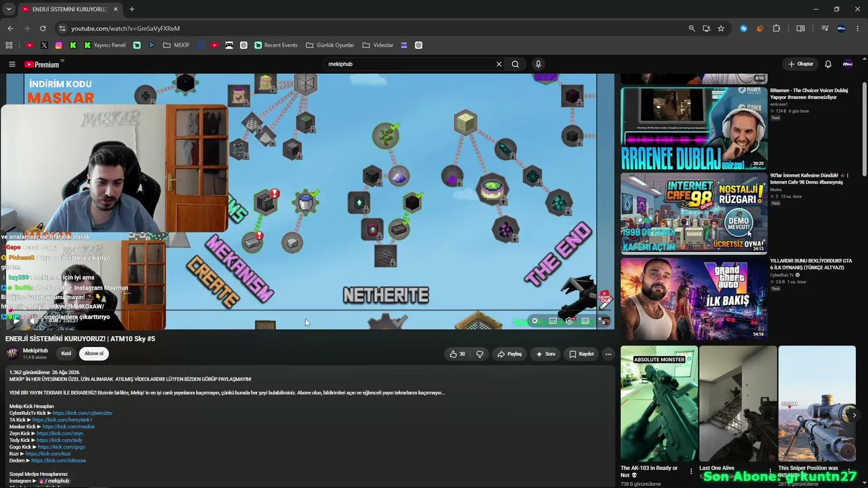The width and height of the screenshot is (868, 488).
Task: Clear the mekiphub search text
Action: coord(499,64)
